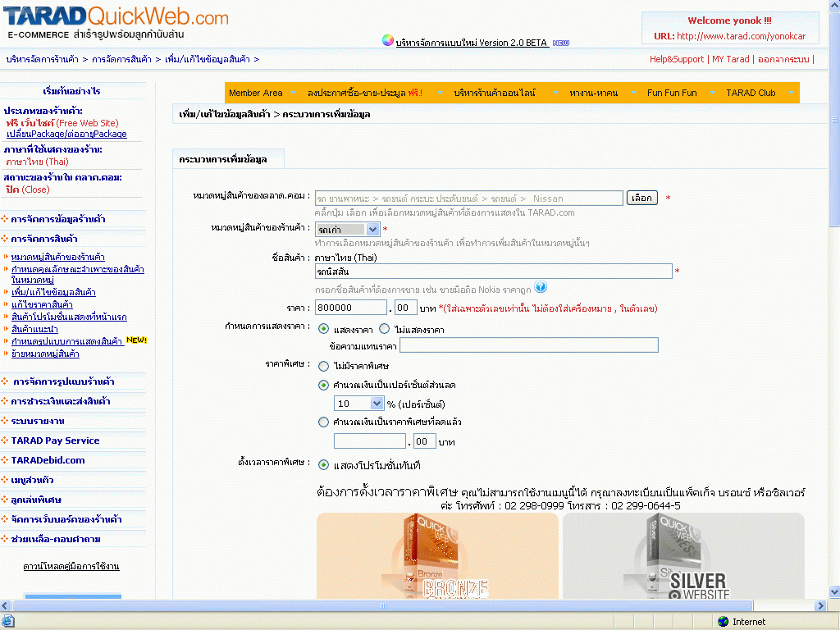840x630 pixels.
Task: Click the horizontal scrollbar at page bottom
Action: tap(410, 606)
